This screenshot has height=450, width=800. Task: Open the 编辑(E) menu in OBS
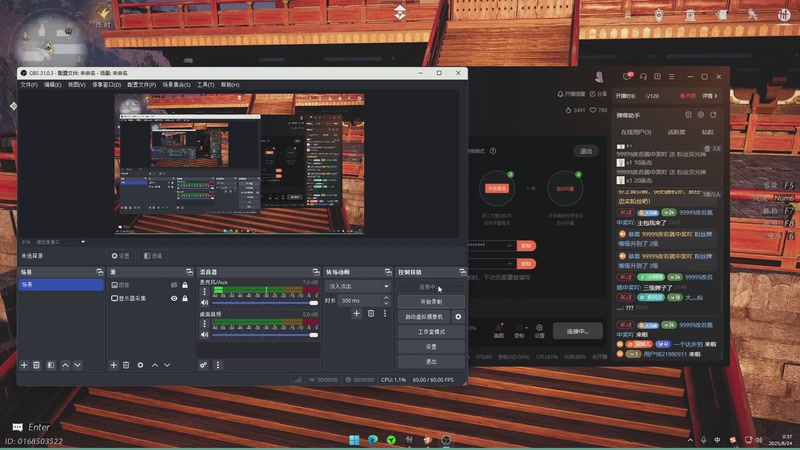[53, 85]
